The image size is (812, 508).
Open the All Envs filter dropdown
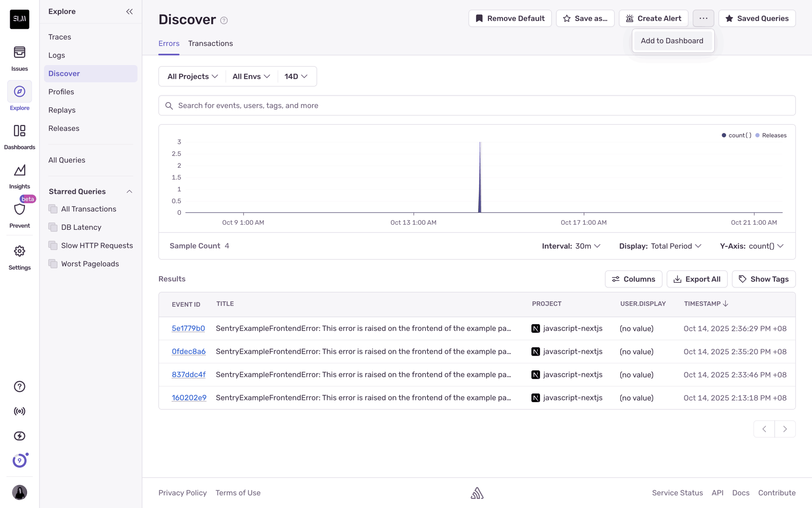(251, 76)
